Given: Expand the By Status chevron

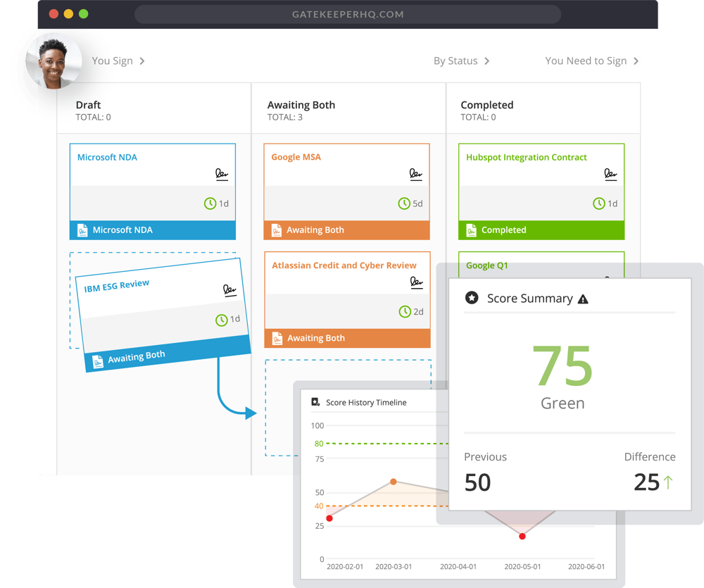Looking at the screenshot, I should (486, 61).
